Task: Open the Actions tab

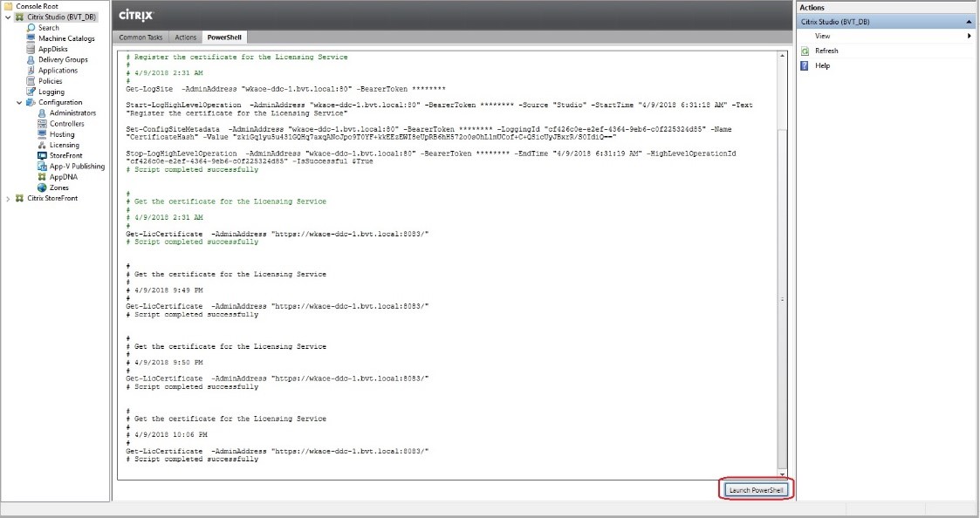Action: (x=185, y=37)
